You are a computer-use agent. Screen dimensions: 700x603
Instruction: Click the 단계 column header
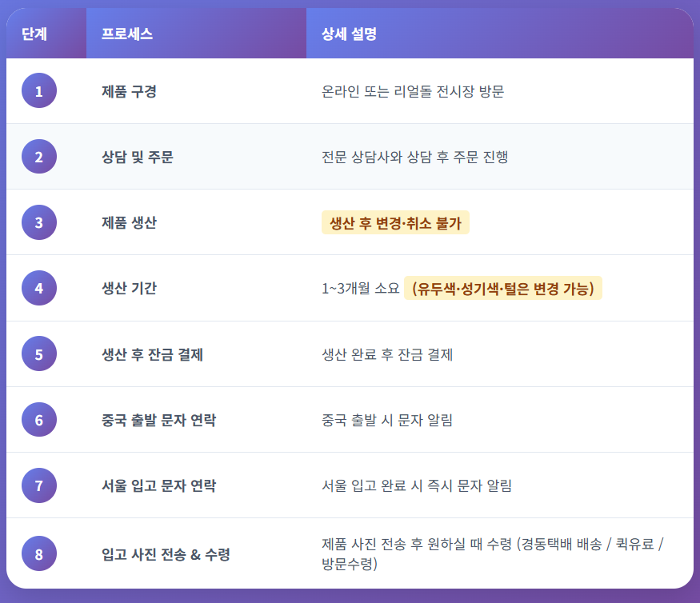(x=34, y=34)
